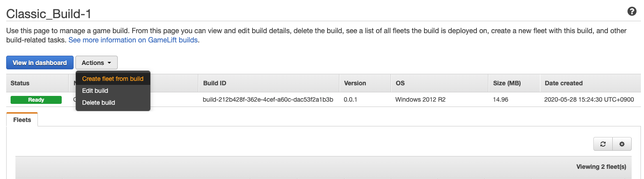Click the OS column header
This screenshot has height=179, width=644.
400,83
